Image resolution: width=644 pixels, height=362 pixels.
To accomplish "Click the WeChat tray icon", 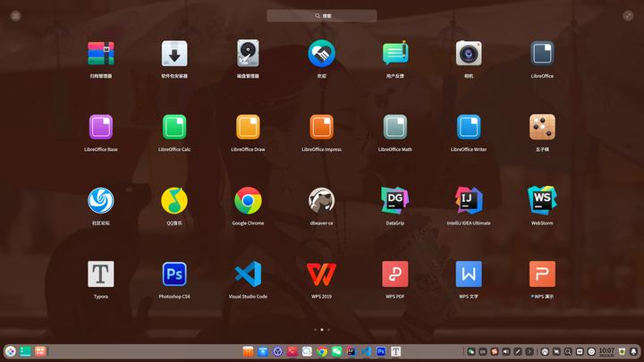I will [470, 352].
